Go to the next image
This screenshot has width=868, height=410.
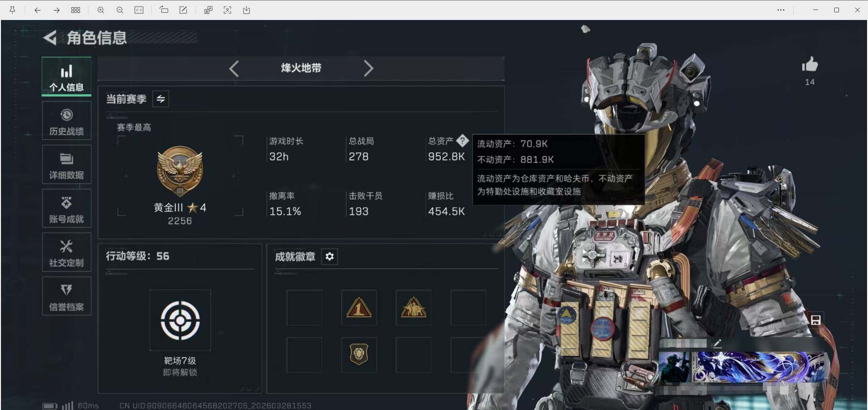[56, 10]
